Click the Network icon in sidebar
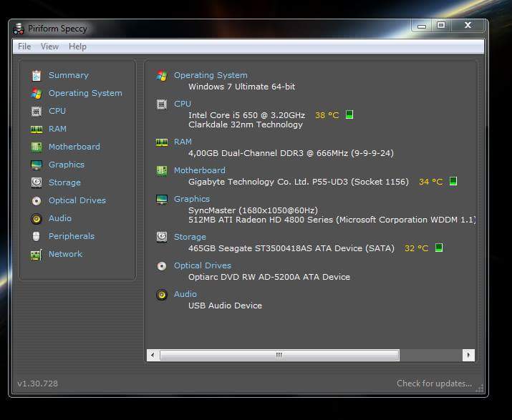This screenshot has width=512, height=420. pyautogui.click(x=36, y=255)
